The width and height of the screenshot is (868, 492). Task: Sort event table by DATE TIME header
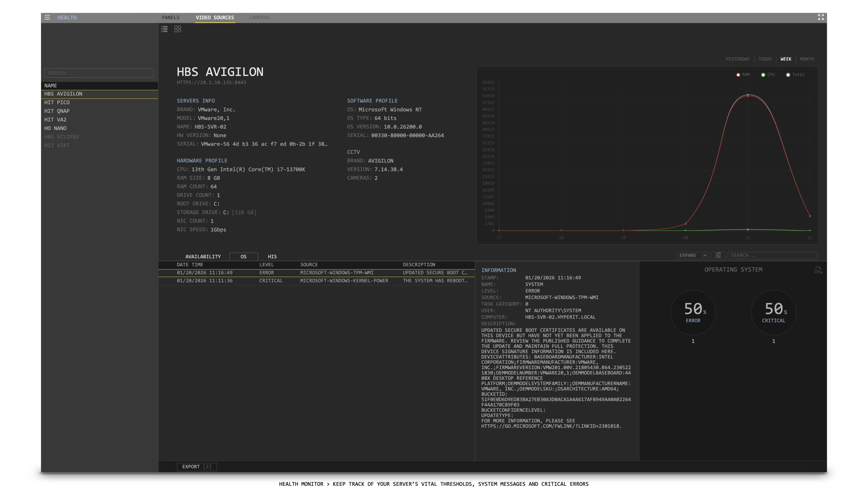190,265
